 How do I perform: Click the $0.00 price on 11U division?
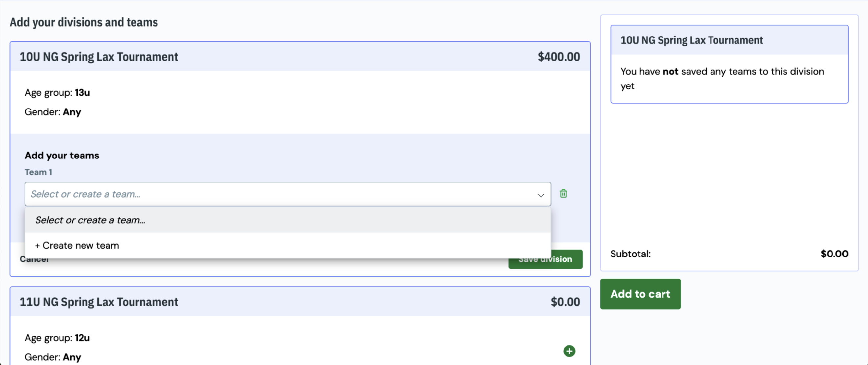coord(565,302)
